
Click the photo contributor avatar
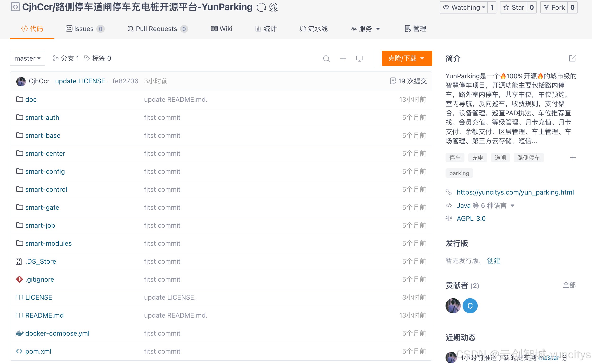[x=453, y=306]
